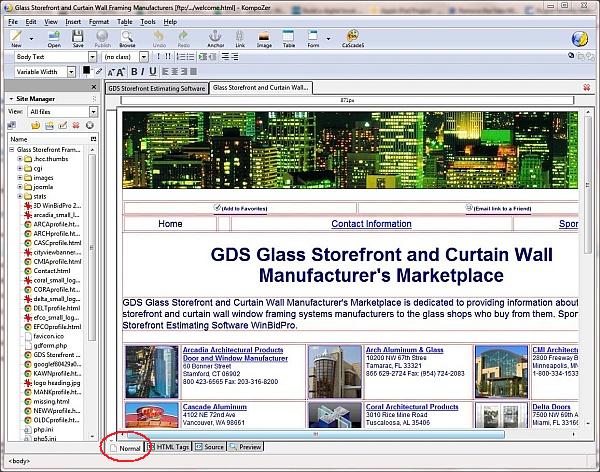This screenshot has height=472, width=600.
Task: Click the new folder icon in Site Manager
Action: pyautogui.click(x=49, y=125)
